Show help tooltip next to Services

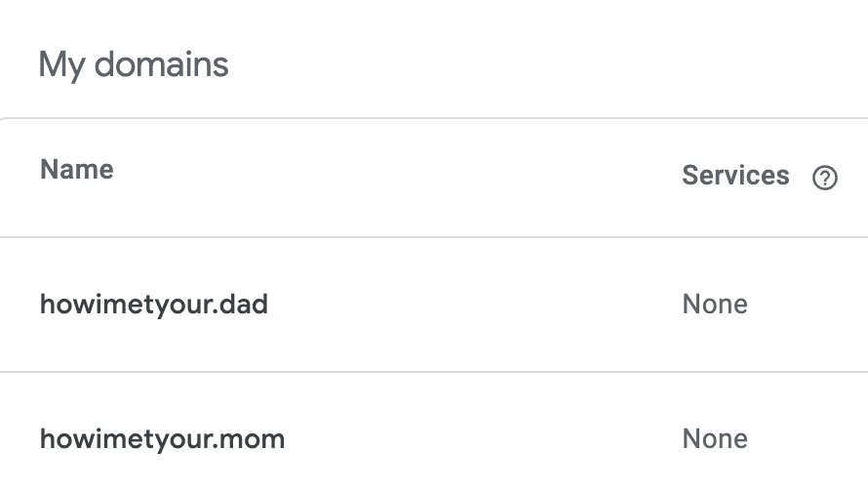825,178
